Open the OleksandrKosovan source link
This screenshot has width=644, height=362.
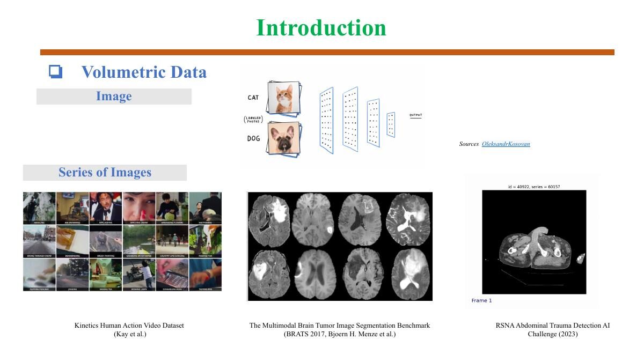click(x=506, y=144)
